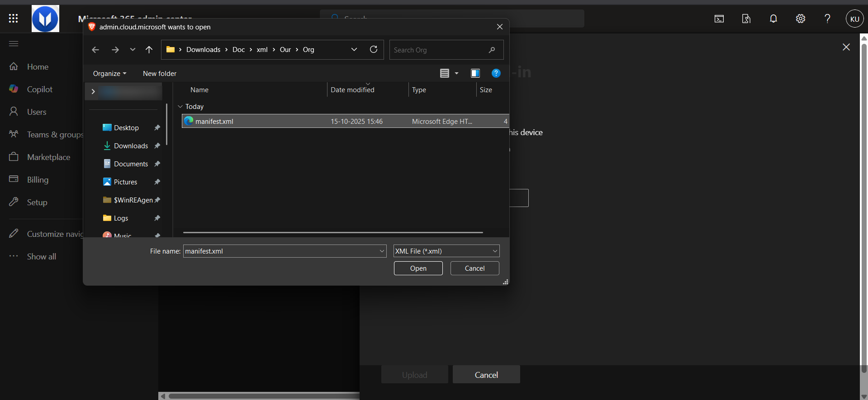868x400 pixels.
Task: Expand the address bar previous locations dropdown
Action: 354,49
